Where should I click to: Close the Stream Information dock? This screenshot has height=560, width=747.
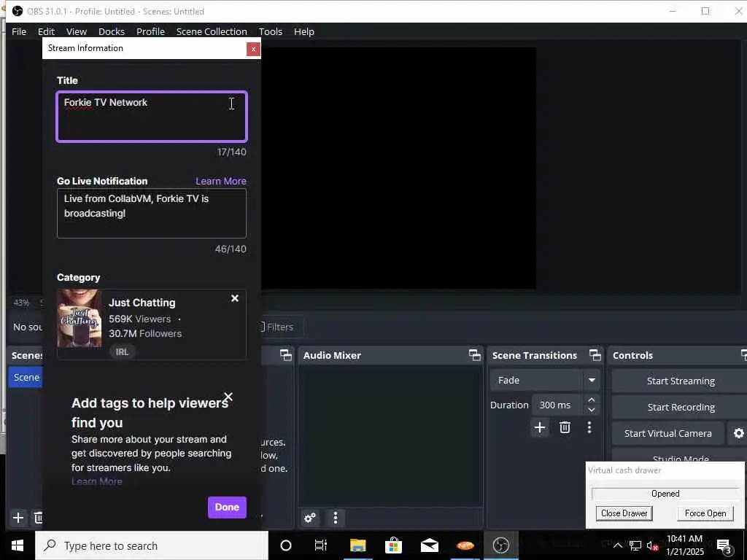(253, 49)
